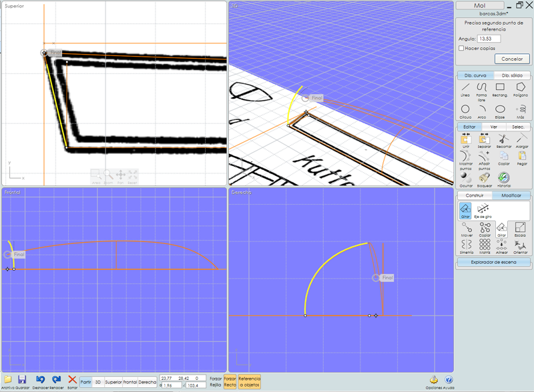Click the Reset view control in Superior view

132,177
